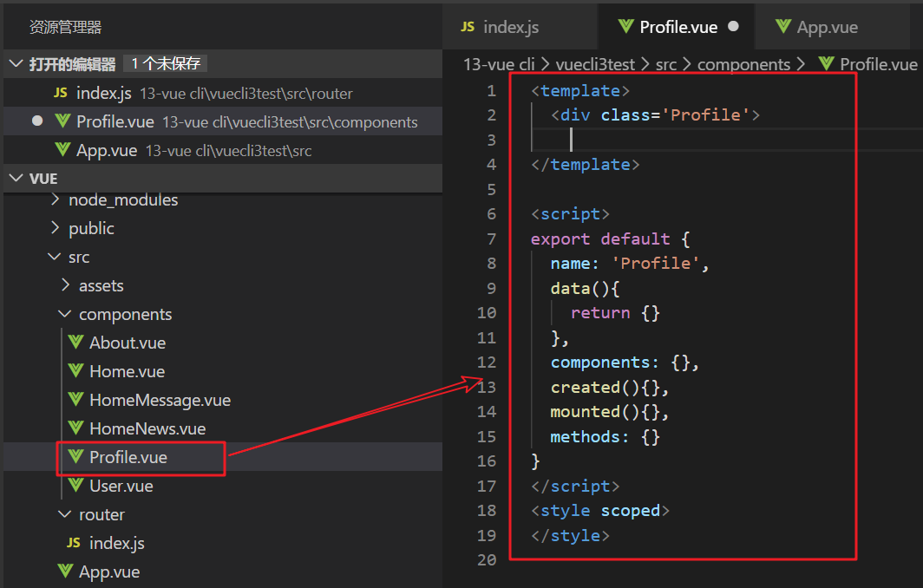Switch to the index.js editor tab
923x588 pixels.
511,27
